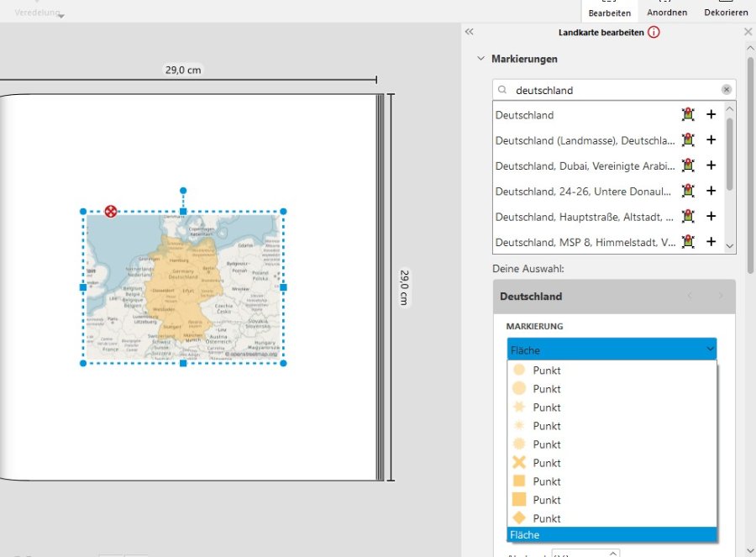Select 'Deutschland, MSP 8, Himmelstadt' search result
Screen dimensions: 756x557
pos(584,242)
